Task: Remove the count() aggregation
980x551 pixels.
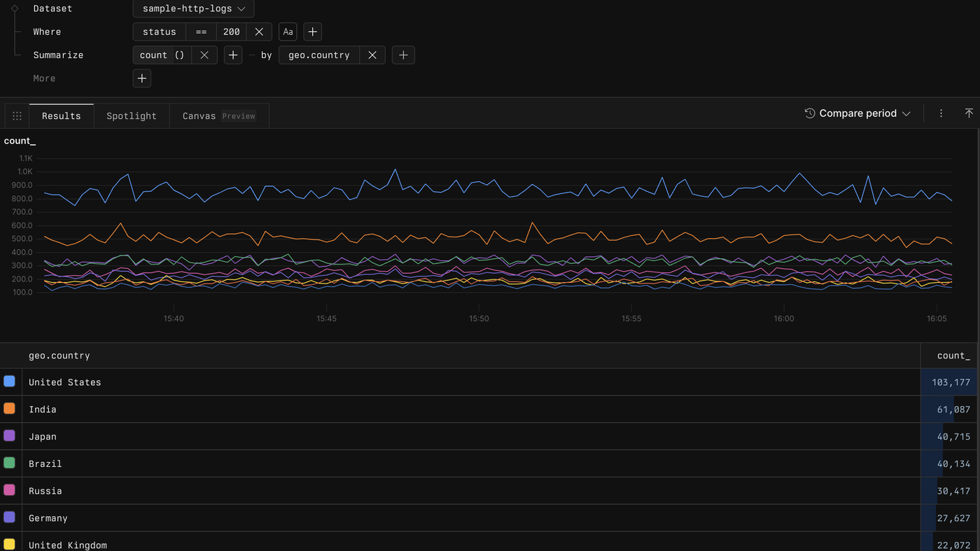Action: pyautogui.click(x=204, y=55)
